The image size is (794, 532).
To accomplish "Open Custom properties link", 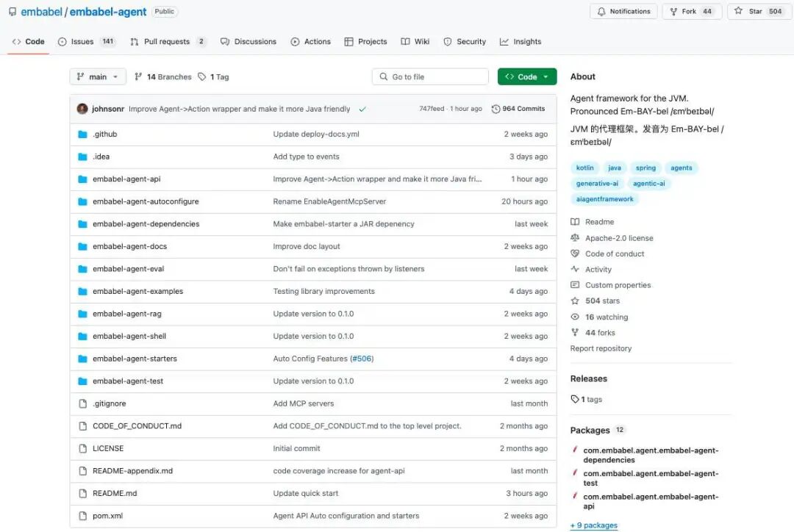I will tap(611, 285).
